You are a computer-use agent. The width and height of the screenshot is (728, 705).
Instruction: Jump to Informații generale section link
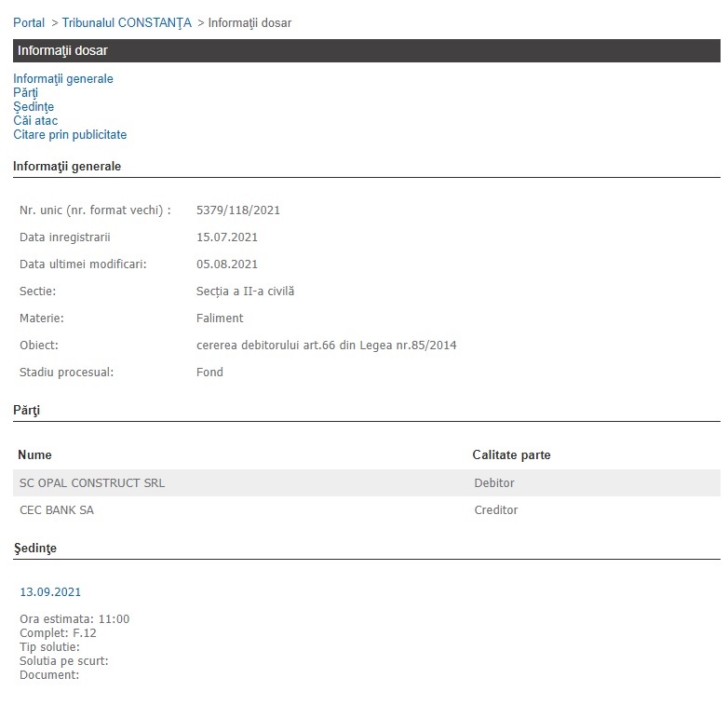(63, 79)
